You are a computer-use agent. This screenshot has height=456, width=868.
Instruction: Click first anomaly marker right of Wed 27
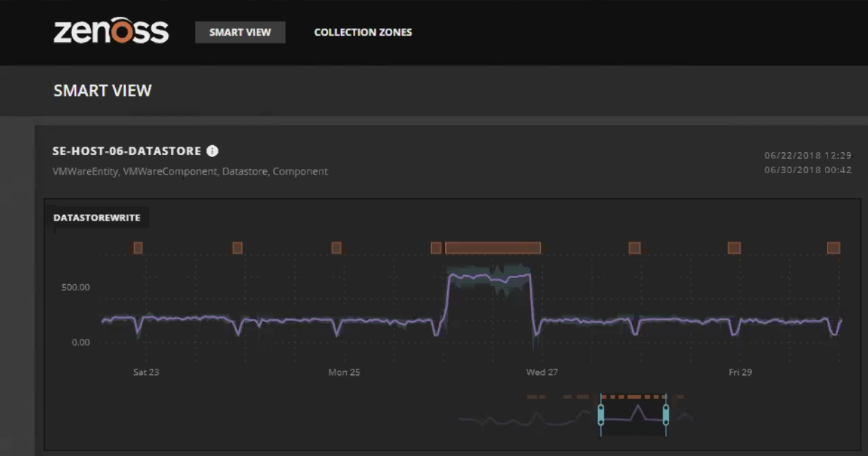click(634, 248)
